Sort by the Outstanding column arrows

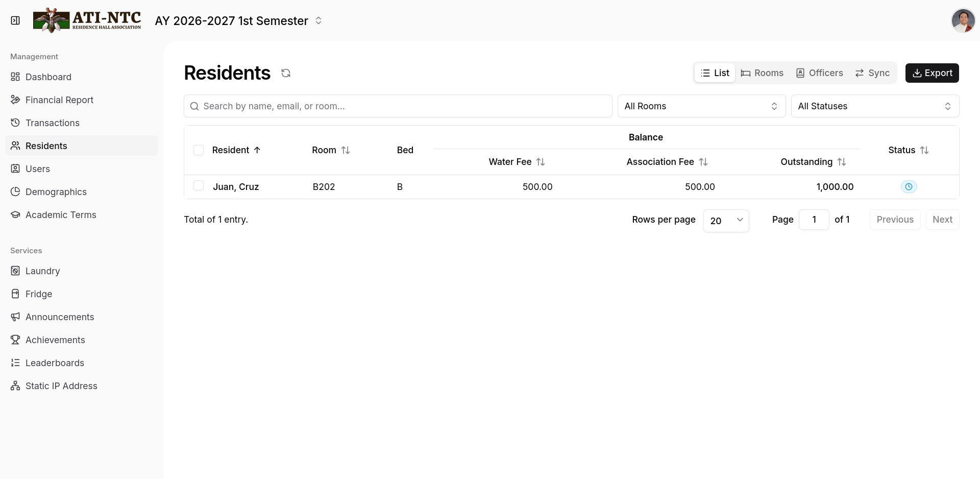[x=842, y=162]
